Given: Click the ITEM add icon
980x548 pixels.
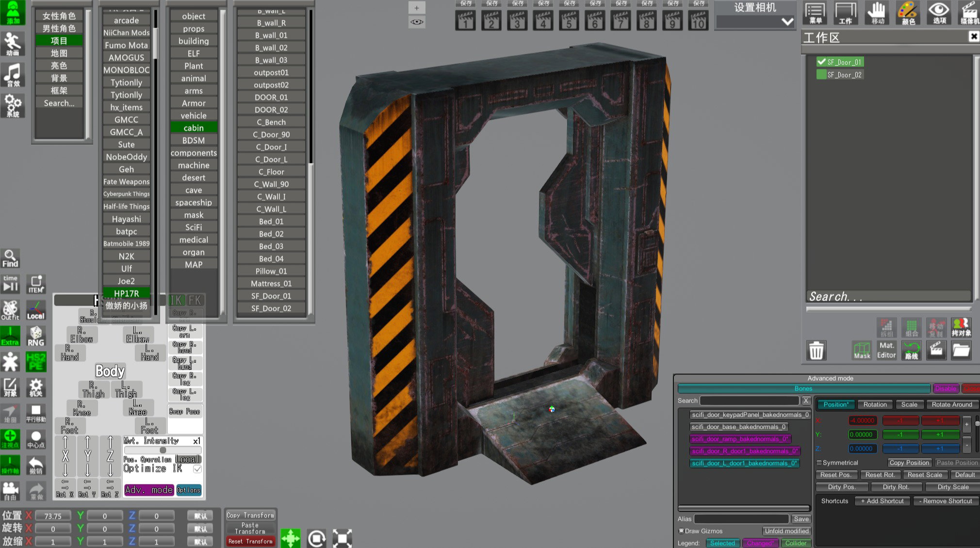Looking at the screenshot, I should click(x=36, y=284).
